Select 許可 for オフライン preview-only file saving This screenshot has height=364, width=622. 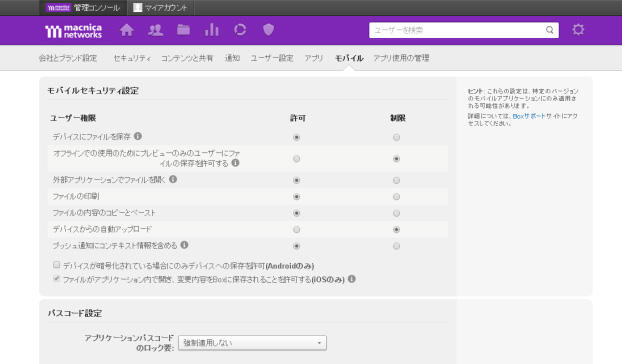[296, 159]
